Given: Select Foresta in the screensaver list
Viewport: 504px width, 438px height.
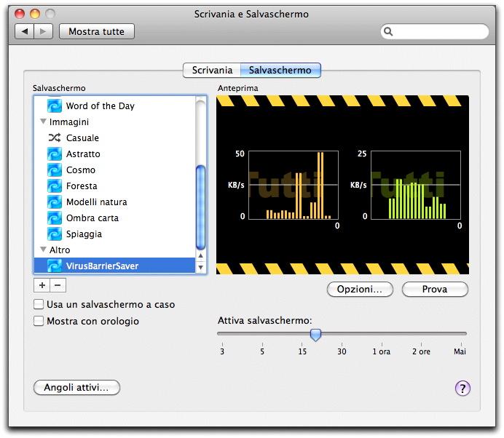Looking at the screenshot, I should (114, 186).
